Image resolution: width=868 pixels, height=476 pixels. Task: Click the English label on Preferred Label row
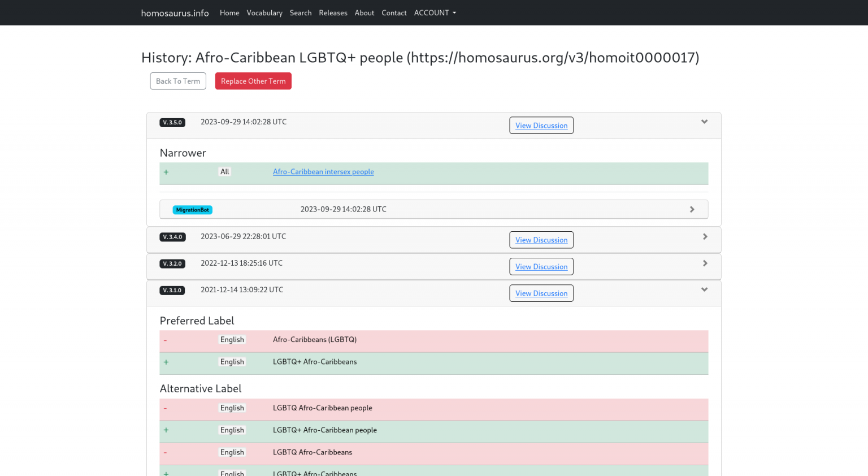pyautogui.click(x=232, y=339)
